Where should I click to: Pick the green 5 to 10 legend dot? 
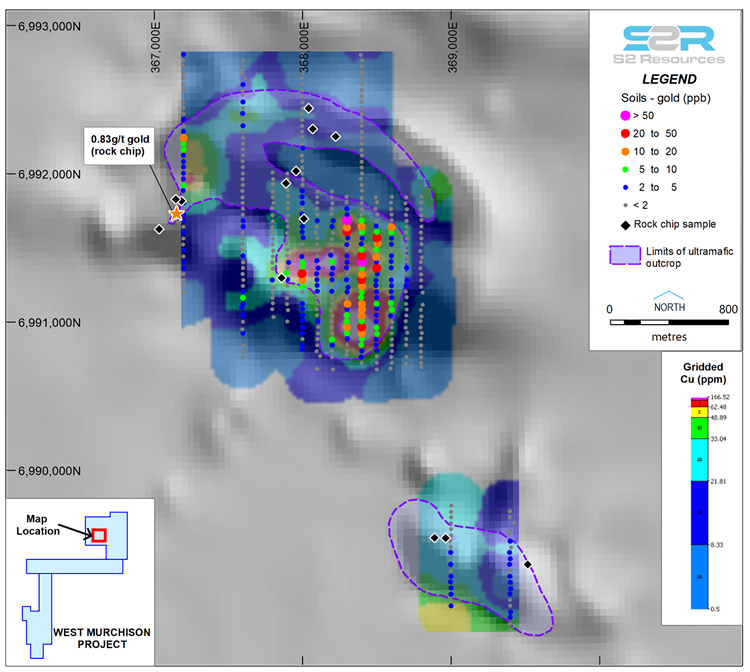point(625,169)
